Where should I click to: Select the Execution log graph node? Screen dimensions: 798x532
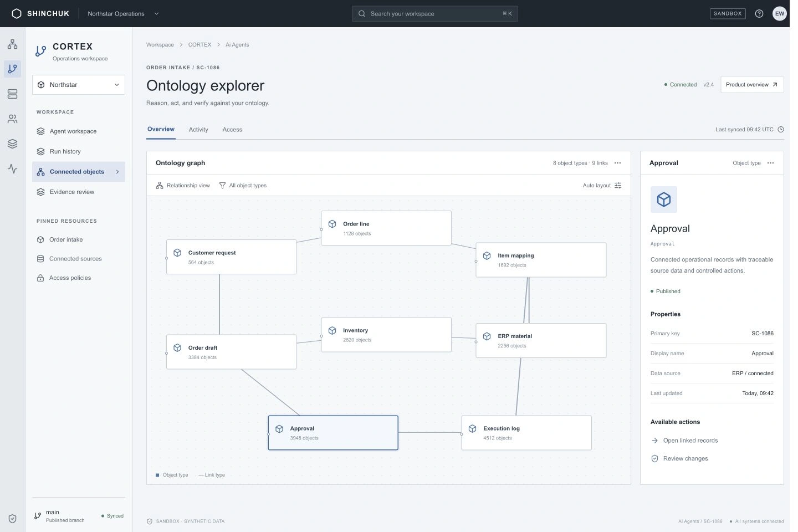[x=526, y=433]
